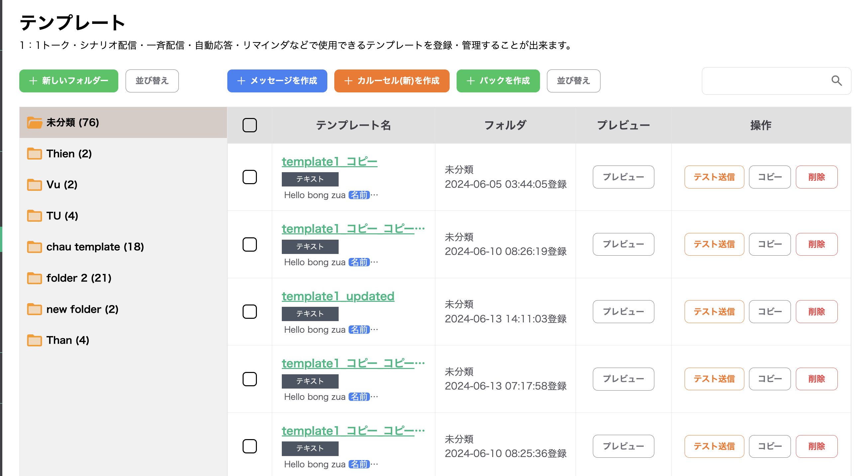Check the box for 2024-06-10 08:25:36 row
868x476 pixels.
(250, 446)
